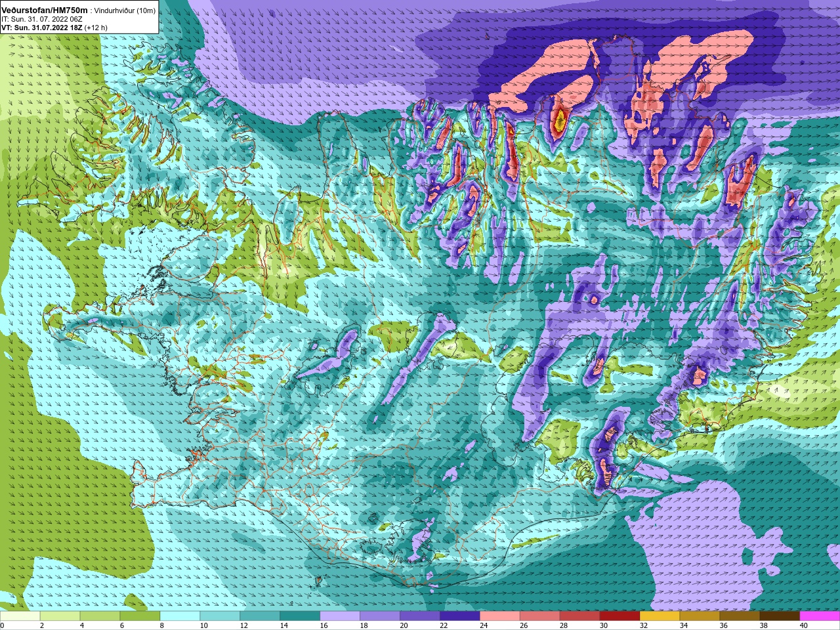Image resolution: width=840 pixels, height=630 pixels.
Task: Select the magenta above-40 legend swatch
Action: click(820, 616)
